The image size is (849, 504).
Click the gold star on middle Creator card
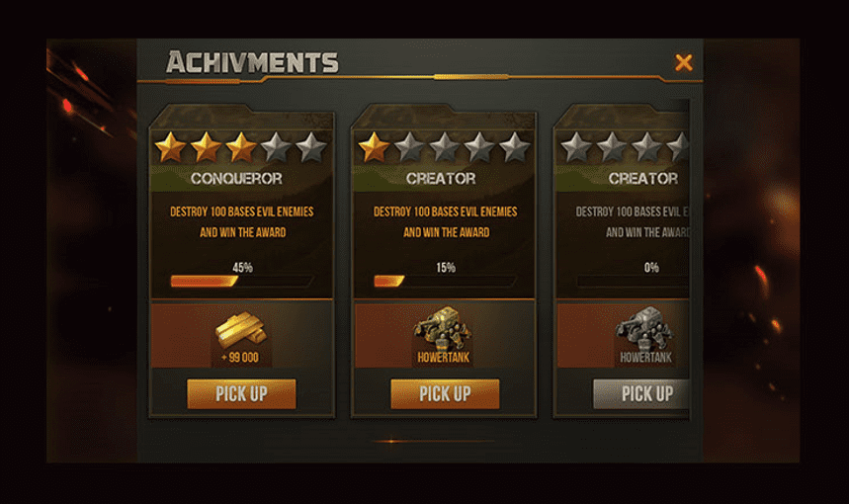click(374, 147)
